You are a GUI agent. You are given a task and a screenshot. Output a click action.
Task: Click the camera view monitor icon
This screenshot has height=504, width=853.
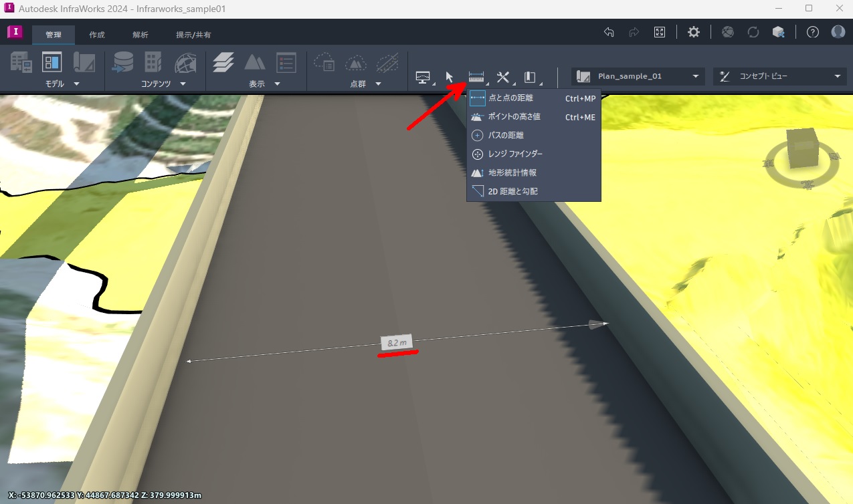423,76
